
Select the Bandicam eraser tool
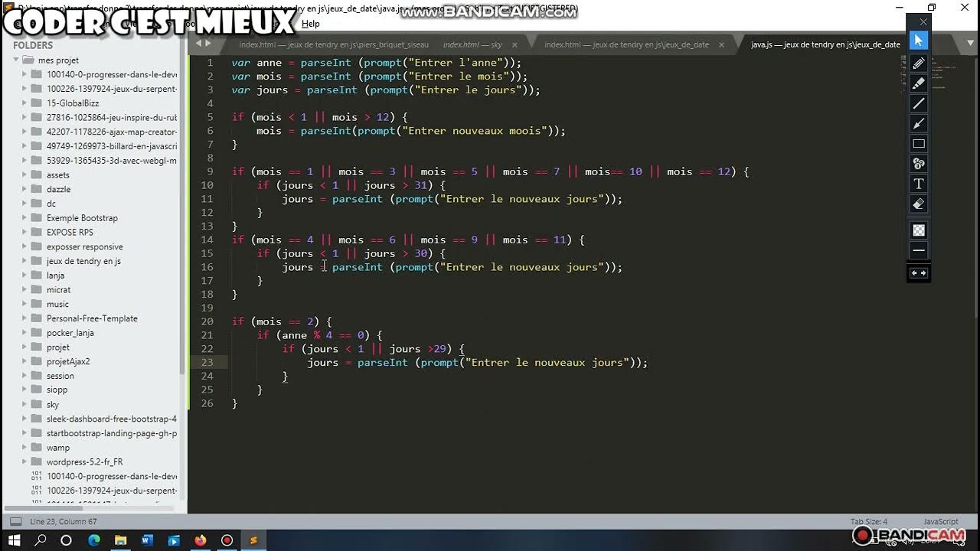919,204
